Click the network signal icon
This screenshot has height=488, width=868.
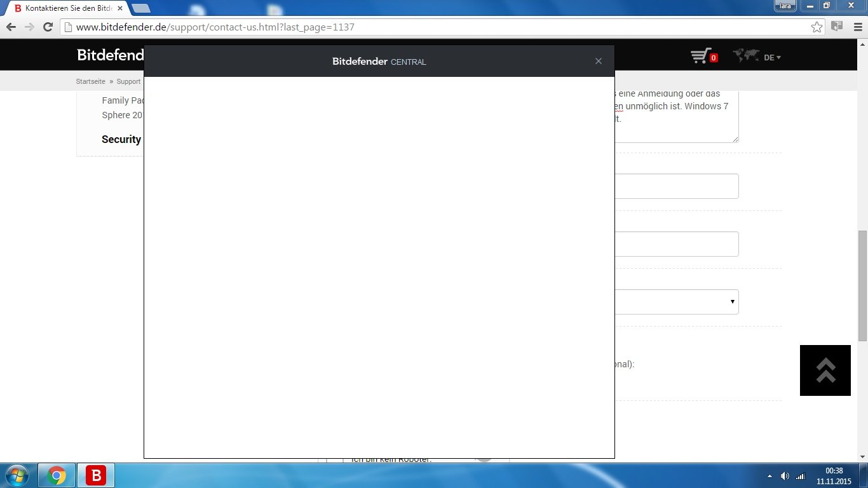(801, 476)
